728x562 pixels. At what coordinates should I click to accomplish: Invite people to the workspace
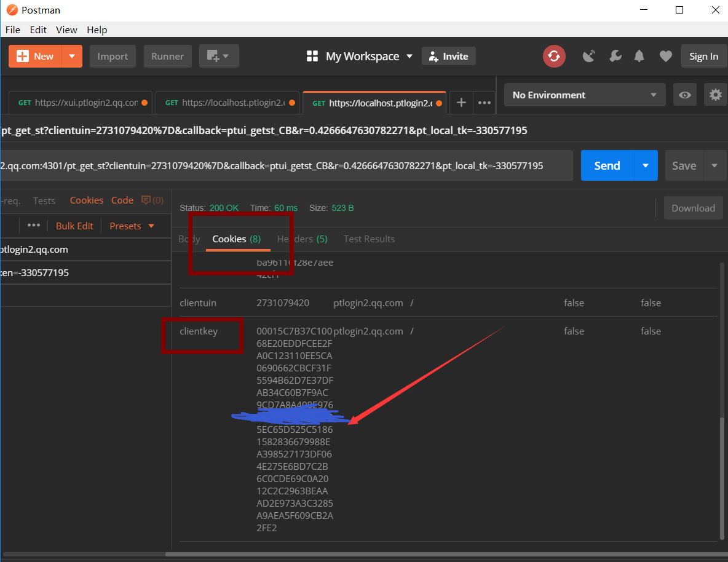click(x=448, y=56)
